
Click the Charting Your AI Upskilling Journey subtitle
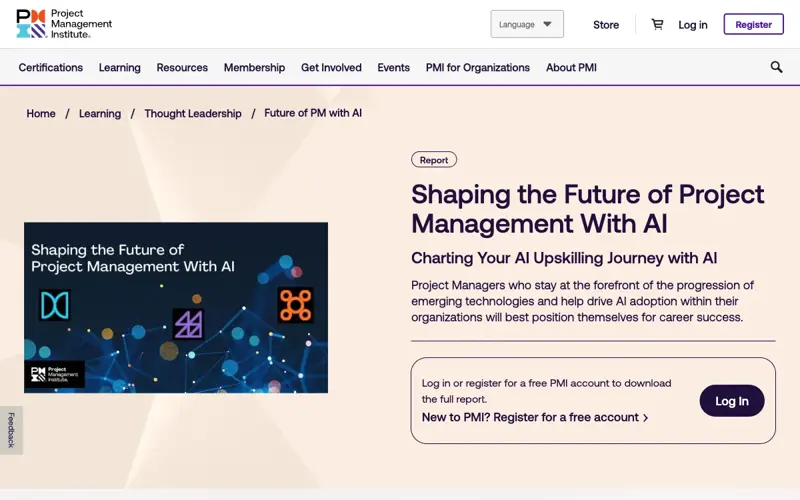click(x=564, y=258)
